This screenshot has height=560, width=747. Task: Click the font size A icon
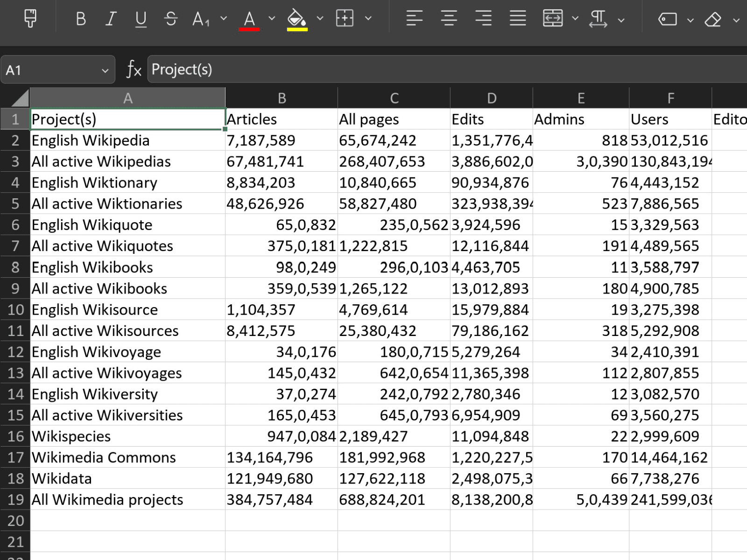point(201,19)
